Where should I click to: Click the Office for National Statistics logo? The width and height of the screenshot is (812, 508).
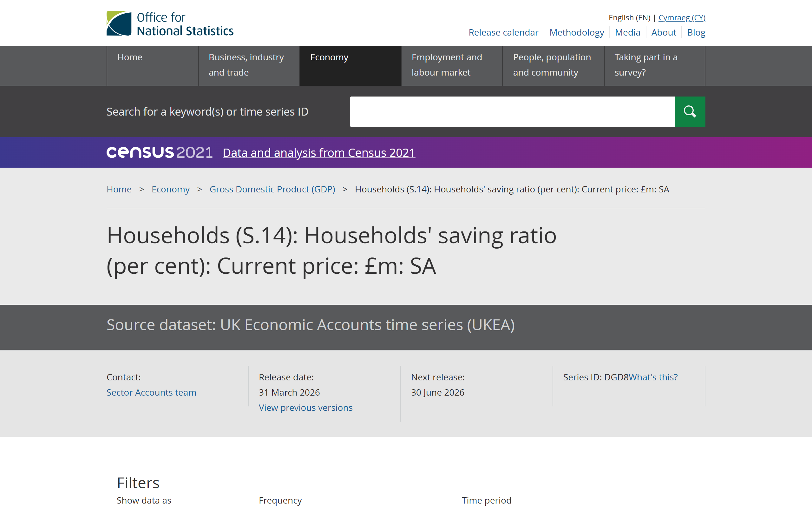click(170, 23)
